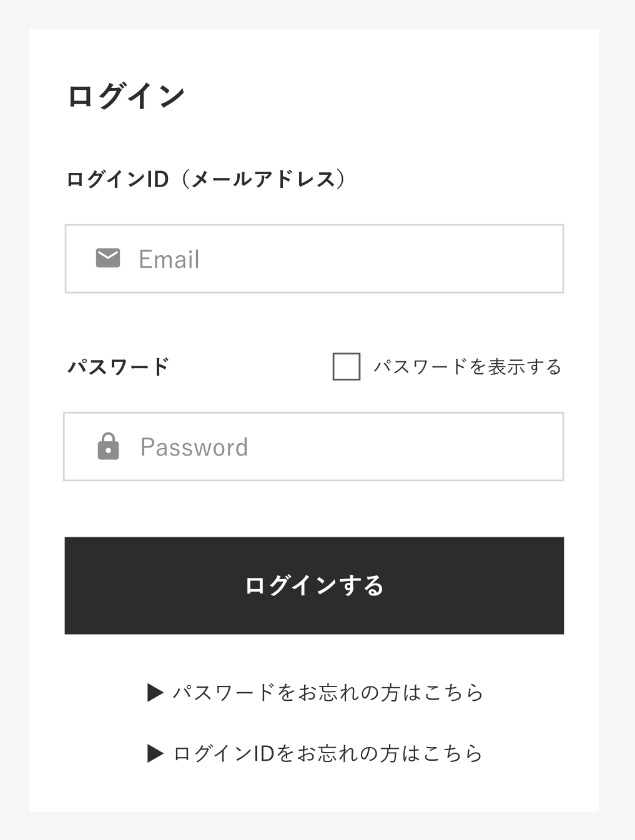The width and height of the screenshot is (635, 840).
Task: Click the triangle arrow beside ログインIDをお忘れの方はこちら
Action: 155,753
